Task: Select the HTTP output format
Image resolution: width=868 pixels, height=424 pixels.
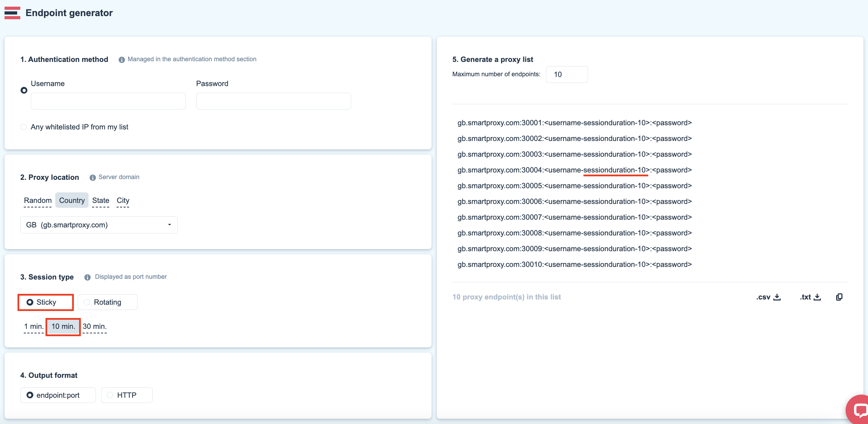Action: [126, 395]
